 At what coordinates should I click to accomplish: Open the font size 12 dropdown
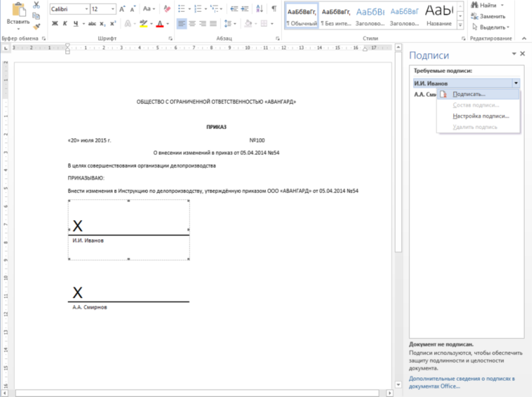(113, 9)
